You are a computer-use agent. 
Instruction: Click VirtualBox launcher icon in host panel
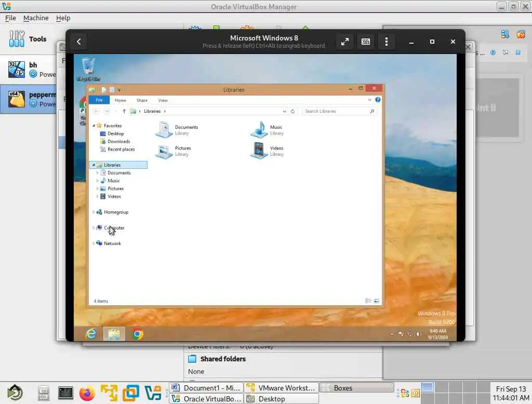click(x=153, y=393)
